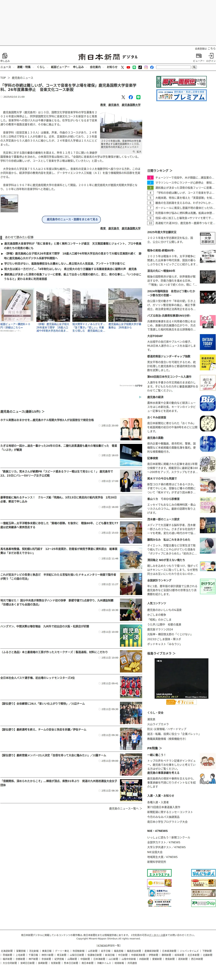Open おくやみ前夜版 clock icon

[x=208, y=423]
